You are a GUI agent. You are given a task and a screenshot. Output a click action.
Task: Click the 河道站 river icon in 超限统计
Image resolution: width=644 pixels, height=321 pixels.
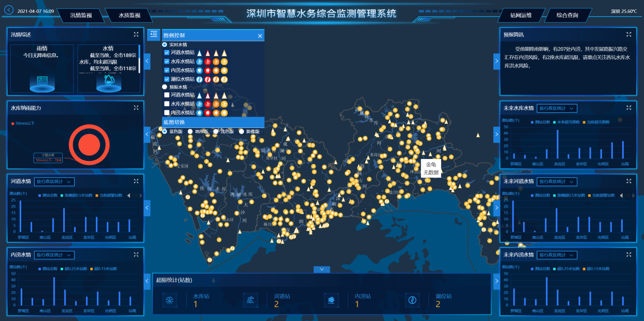251,300
